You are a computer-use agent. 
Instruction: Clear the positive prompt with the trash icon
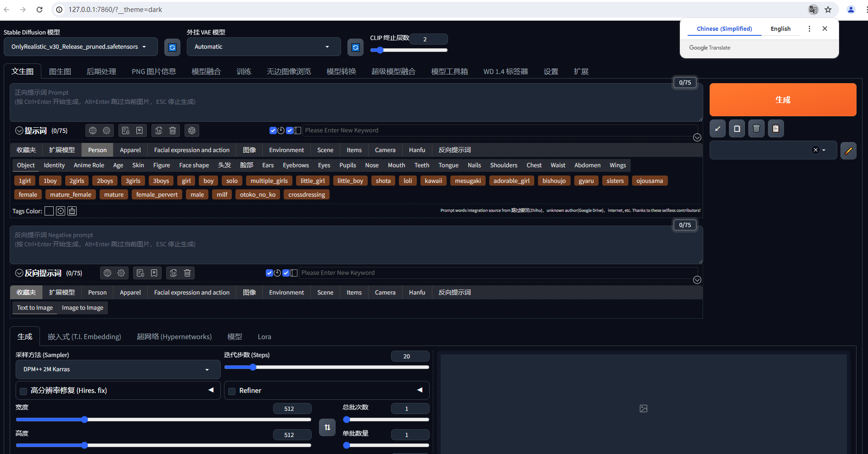(x=173, y=131)
